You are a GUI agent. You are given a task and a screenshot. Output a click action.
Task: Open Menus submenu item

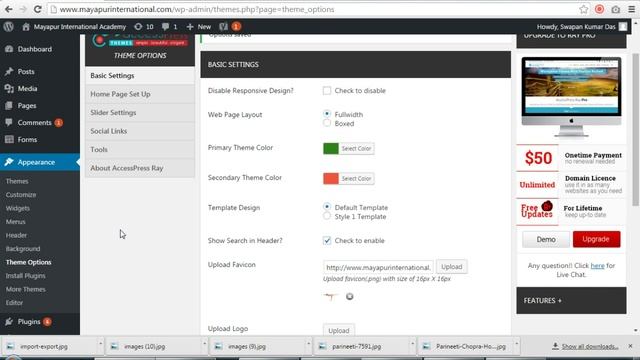point(16,222)
